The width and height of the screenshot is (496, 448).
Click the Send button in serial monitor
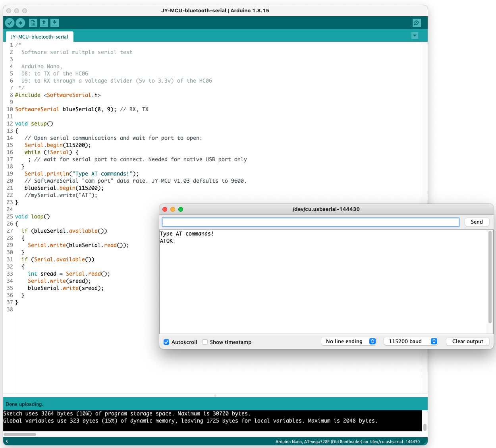click(x=477, y=222)
